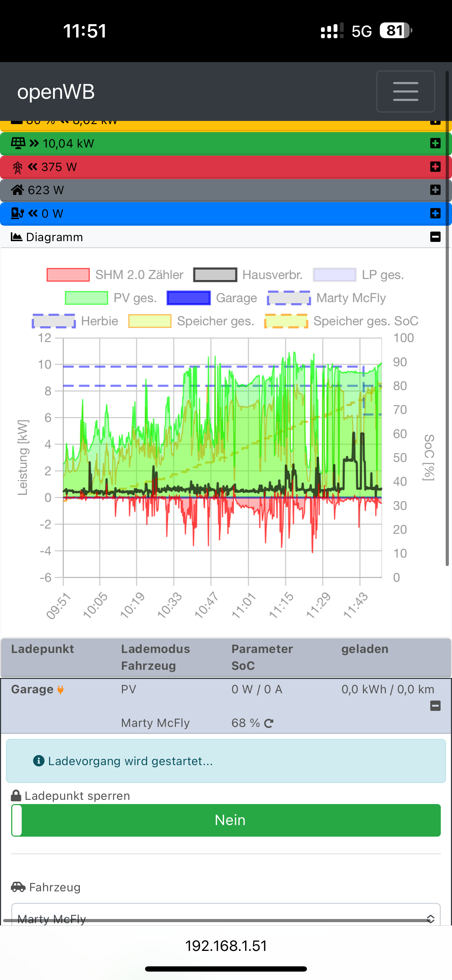Click the orange plug icon beside Garage
The image size is (452, 980).
coord(60,690)
